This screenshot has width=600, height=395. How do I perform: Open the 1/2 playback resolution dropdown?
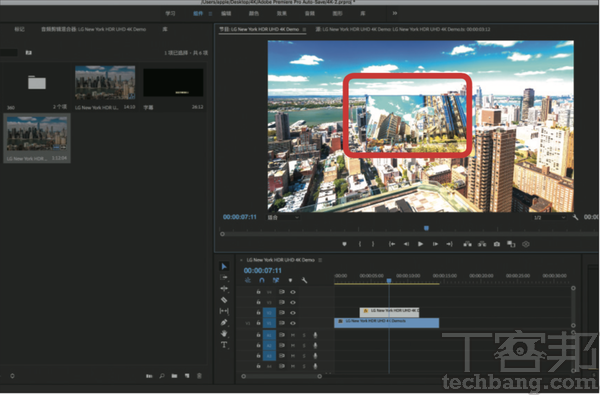click(549, 217)
